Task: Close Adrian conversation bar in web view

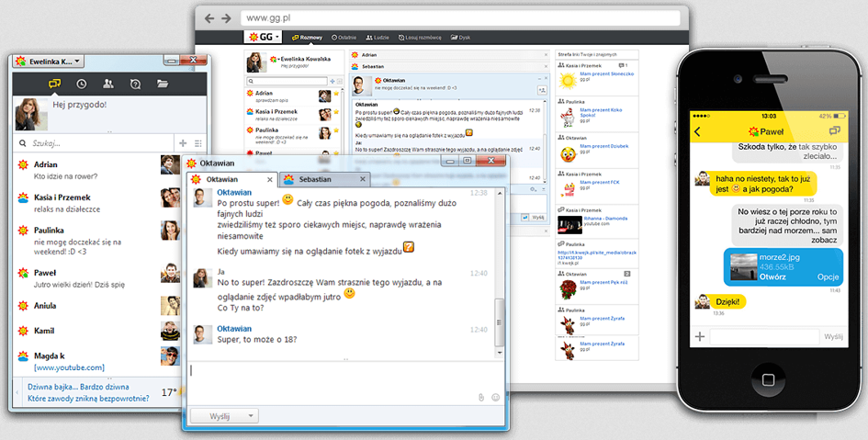Action: [x=546, y=55]
